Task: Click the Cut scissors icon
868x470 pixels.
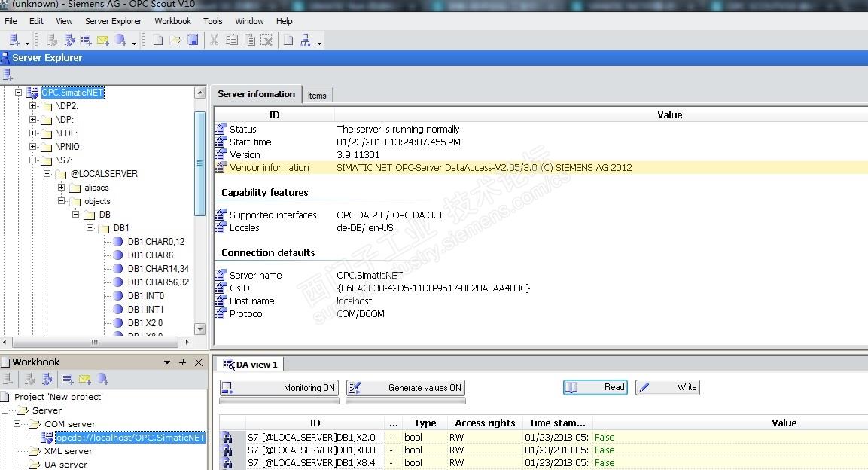Action: tap(215, 41)
